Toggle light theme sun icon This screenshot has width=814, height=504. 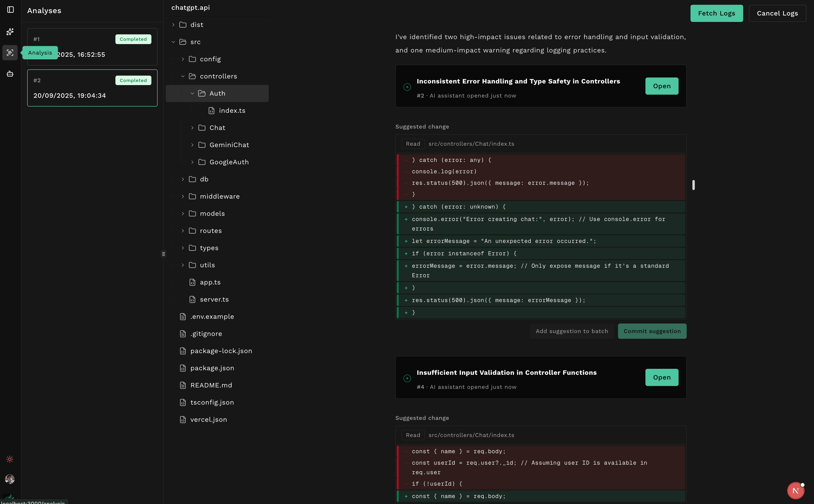point(10,459)
